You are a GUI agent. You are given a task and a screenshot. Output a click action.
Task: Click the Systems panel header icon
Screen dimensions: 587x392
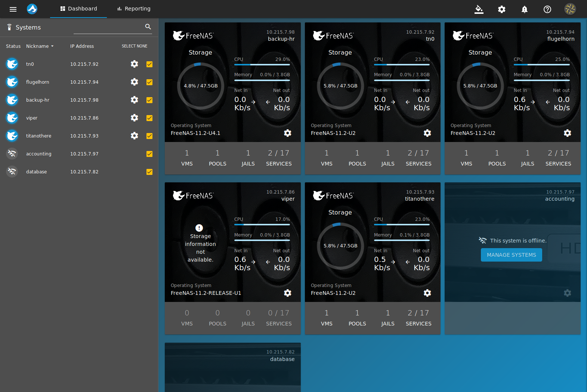click(9, 27)
